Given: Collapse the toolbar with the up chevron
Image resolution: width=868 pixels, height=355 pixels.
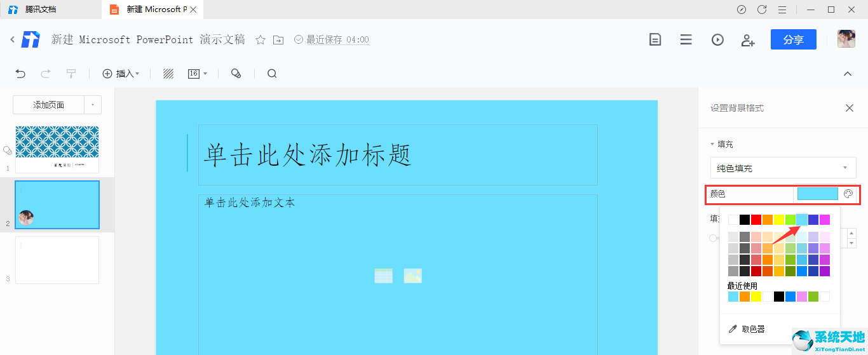Looking at the screenshot, I should [847, 74].
